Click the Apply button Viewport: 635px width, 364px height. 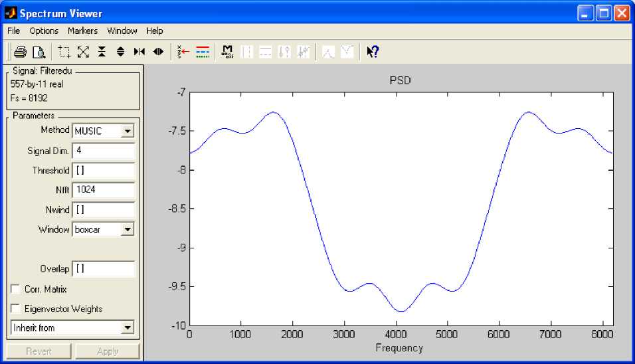pos(107,351)
